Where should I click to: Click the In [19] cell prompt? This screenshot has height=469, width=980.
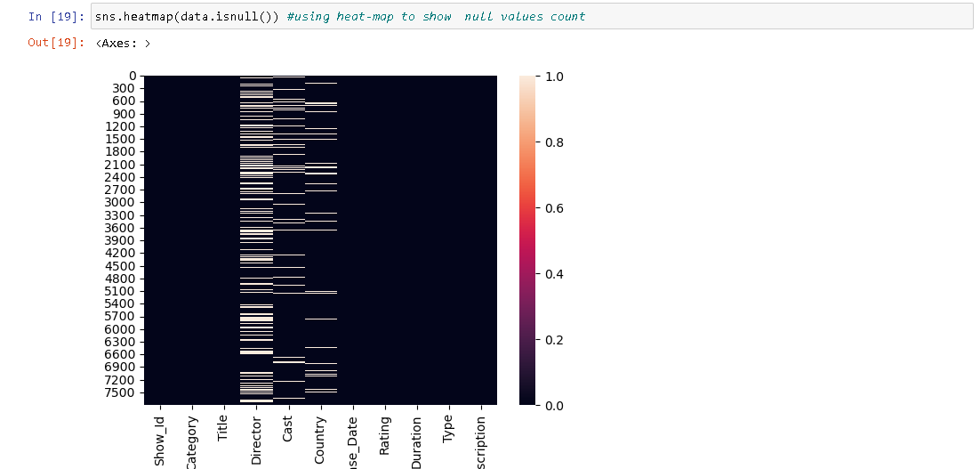[x=56, y=16]
